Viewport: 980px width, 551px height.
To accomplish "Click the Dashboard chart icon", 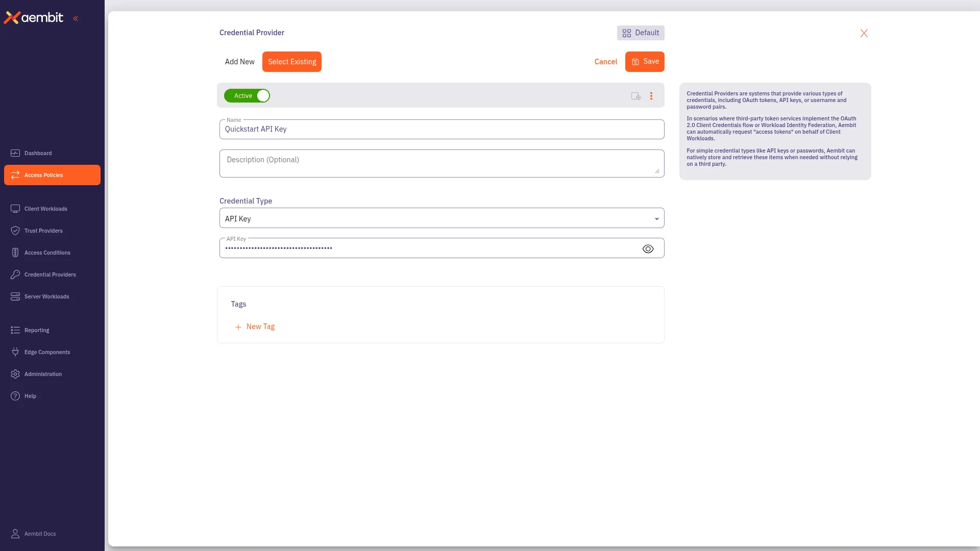I will coord(15,153).
